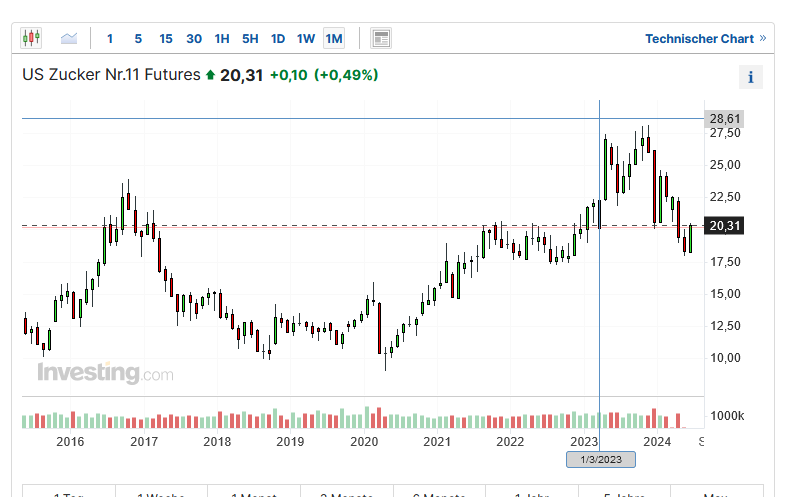Switch to the 15 minute interval
The height and width of the screenshot is (497, 799).
click(166, 39)
